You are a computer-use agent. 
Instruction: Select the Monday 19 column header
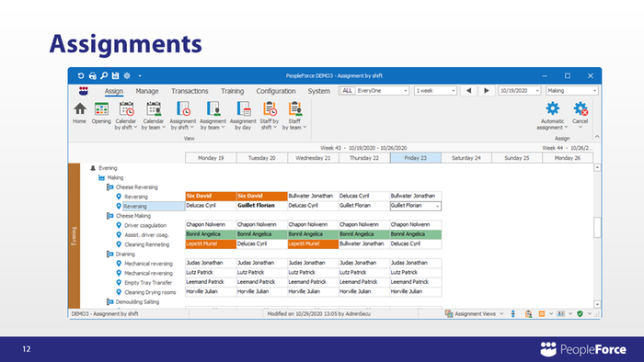point(211,158)
